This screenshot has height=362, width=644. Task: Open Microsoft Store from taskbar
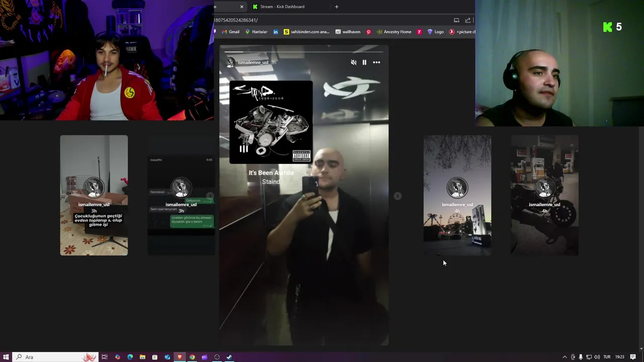(154, 357)
